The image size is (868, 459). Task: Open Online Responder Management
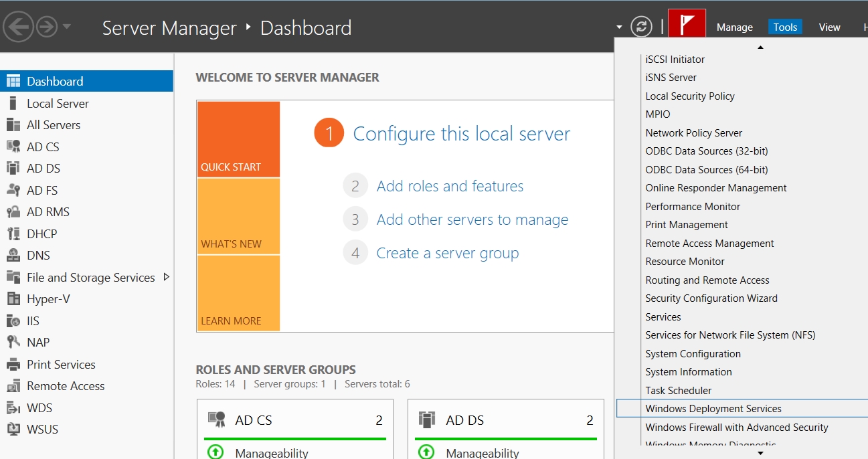(716, 188)
